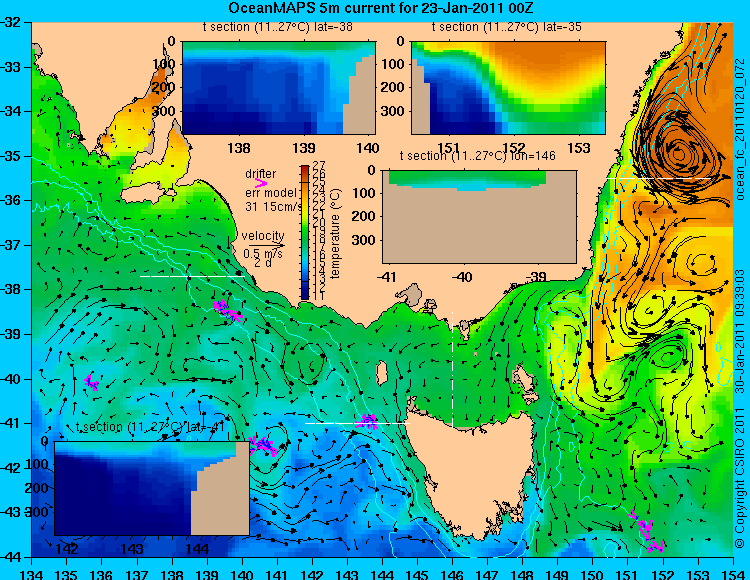Click the '300' depth tick of the lon=146 section
The width and height of the screenshot is (750, 580).
[365, 240]
